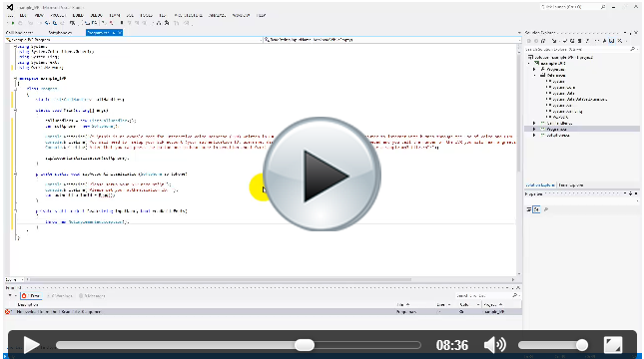Open the VIEW menu in menu bar
The height and width of the screenshot is (359, 644).
click(39, 15)
